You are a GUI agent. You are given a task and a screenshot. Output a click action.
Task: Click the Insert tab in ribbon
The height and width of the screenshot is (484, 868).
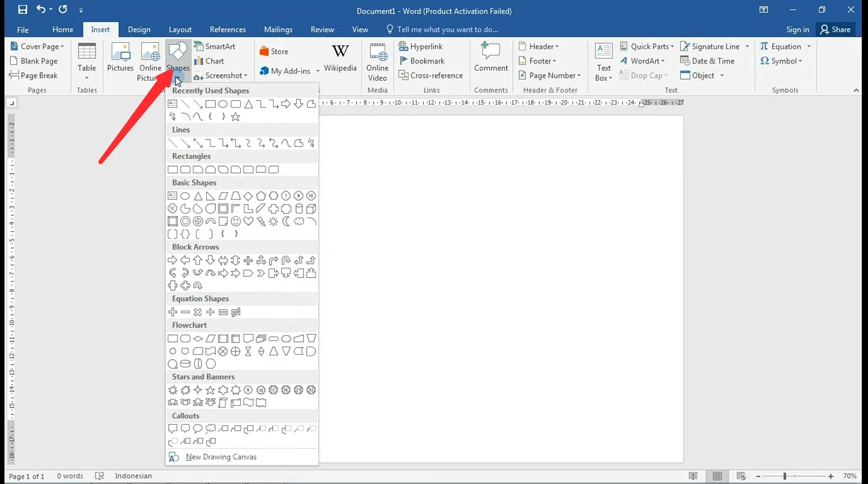100,29
